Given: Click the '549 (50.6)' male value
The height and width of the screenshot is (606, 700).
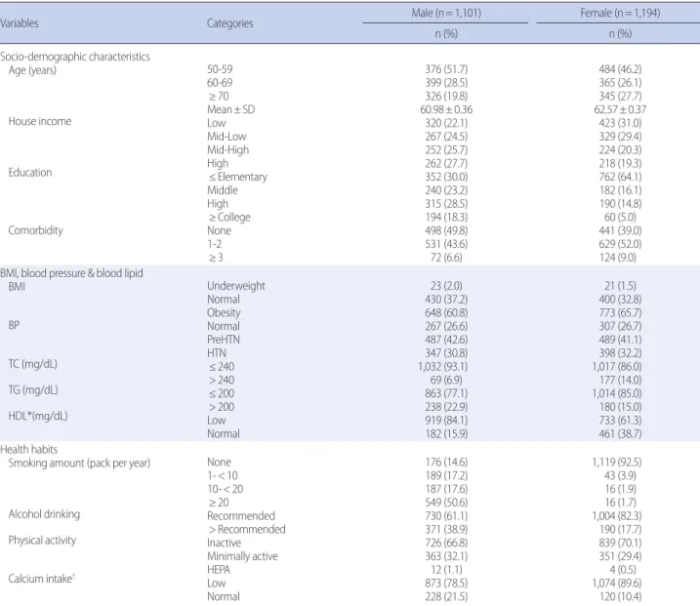Looking at the screenshot, I should [x=446, y=503].
